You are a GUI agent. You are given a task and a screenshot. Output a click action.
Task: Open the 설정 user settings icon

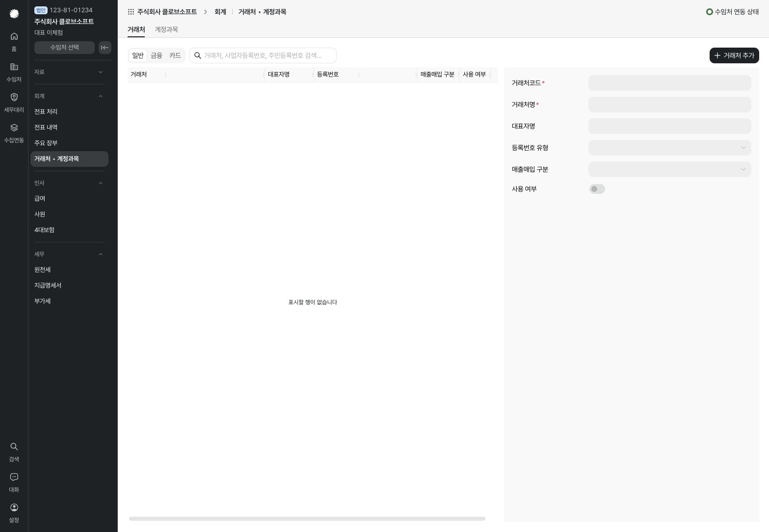[14, 507]
